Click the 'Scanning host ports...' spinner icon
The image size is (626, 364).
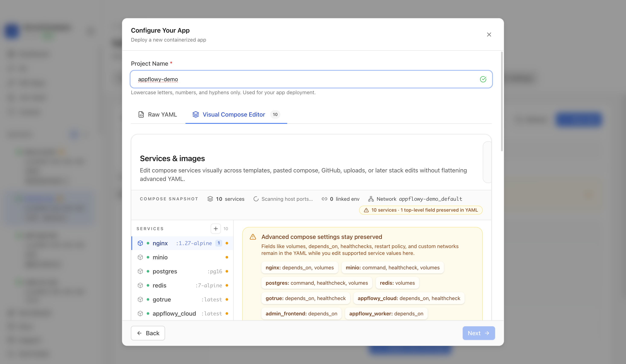256,199
